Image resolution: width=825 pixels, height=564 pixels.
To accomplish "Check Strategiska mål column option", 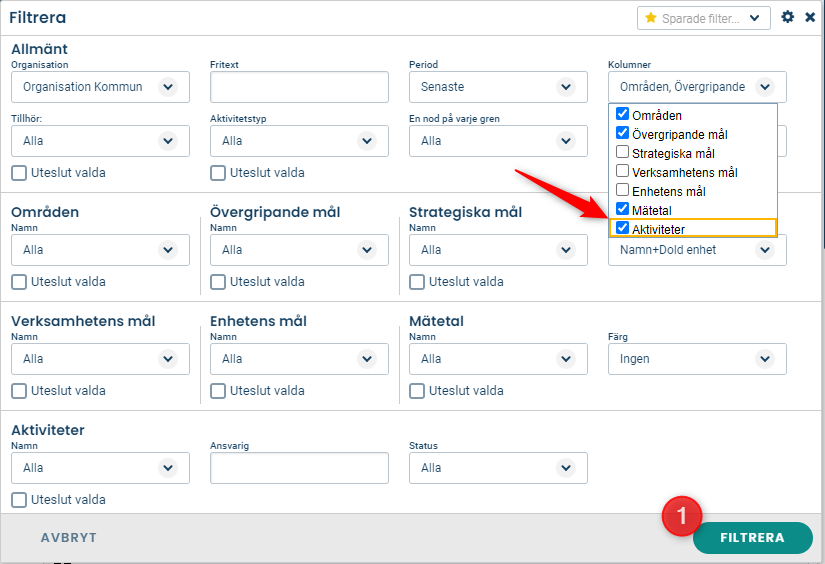I will click(622, 152).
